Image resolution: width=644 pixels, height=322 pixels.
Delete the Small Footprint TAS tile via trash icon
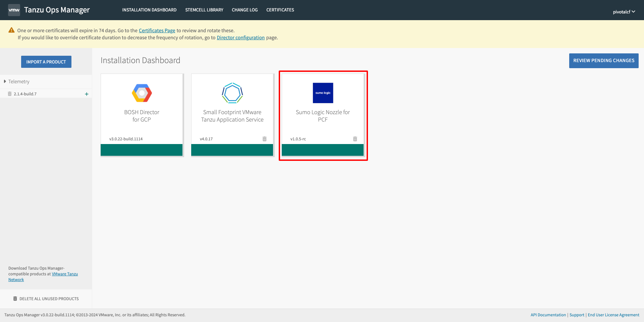(x=264, y=139)
